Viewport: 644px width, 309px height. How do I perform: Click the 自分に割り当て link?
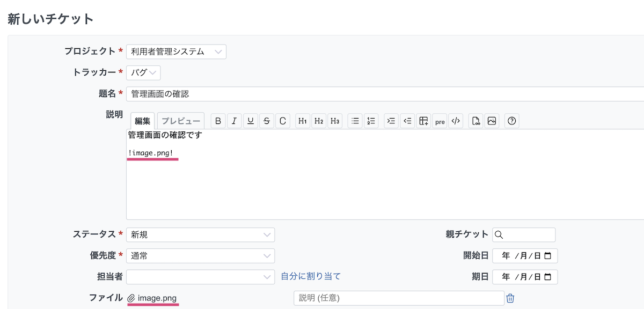click(311, 276)
